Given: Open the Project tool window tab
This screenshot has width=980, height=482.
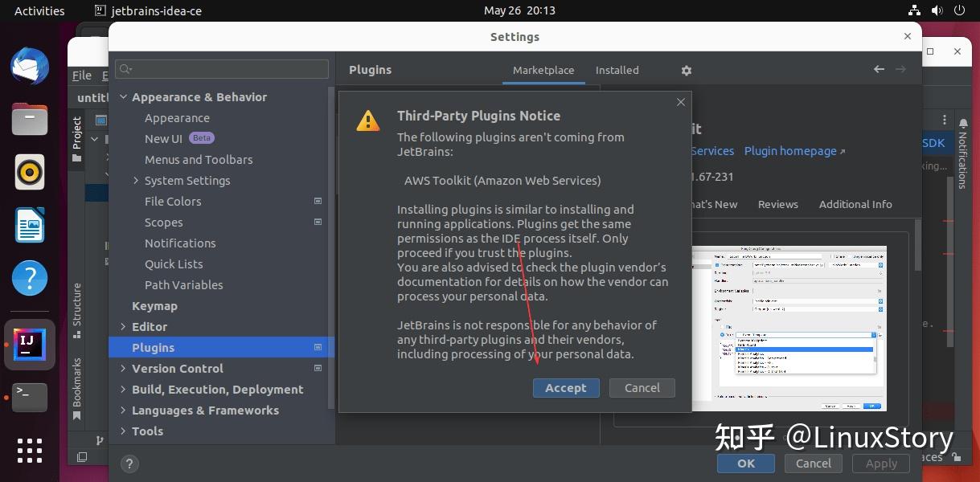Looking at the screenshot, I should [77, 131].
